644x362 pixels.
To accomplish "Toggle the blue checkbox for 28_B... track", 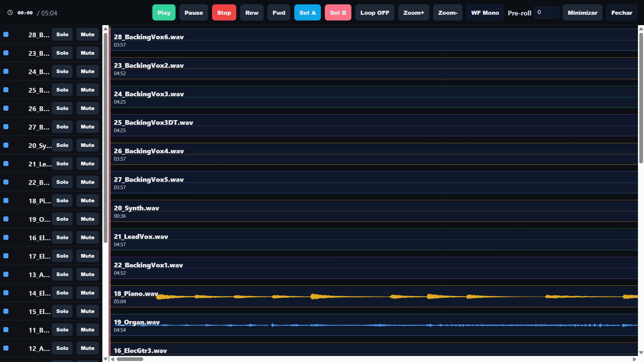I will click(x=6, y=35).
